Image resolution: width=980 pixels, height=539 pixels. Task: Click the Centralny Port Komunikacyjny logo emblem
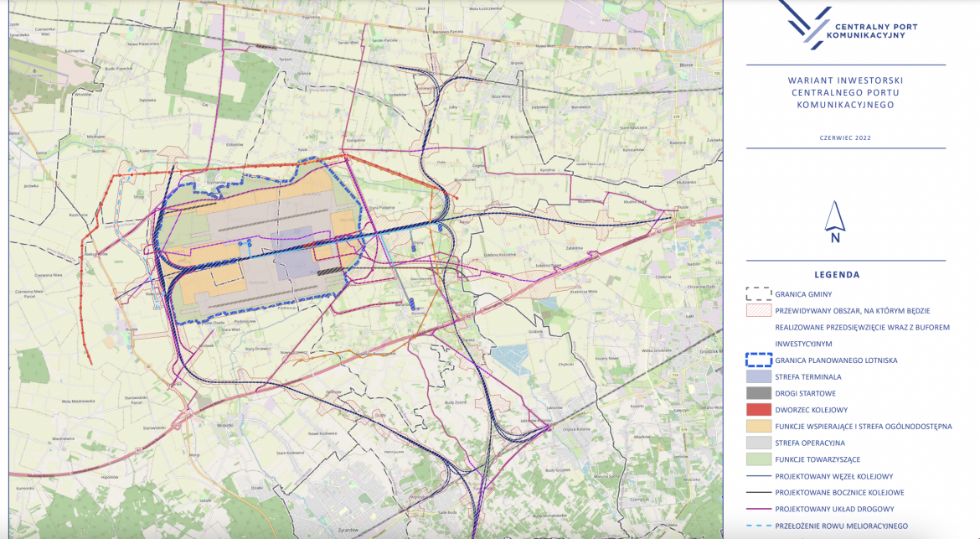(x=804, y=23)
